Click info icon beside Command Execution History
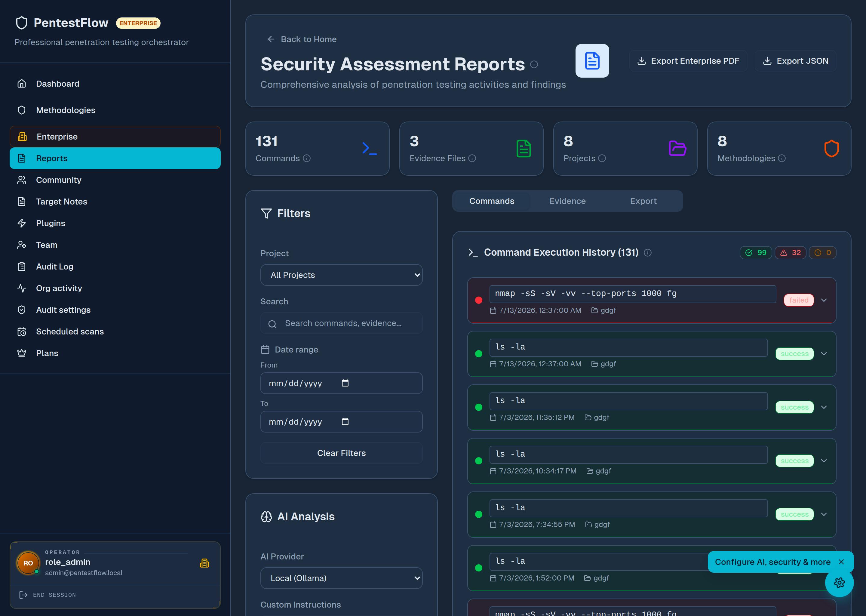 click(x=648, y=253)
